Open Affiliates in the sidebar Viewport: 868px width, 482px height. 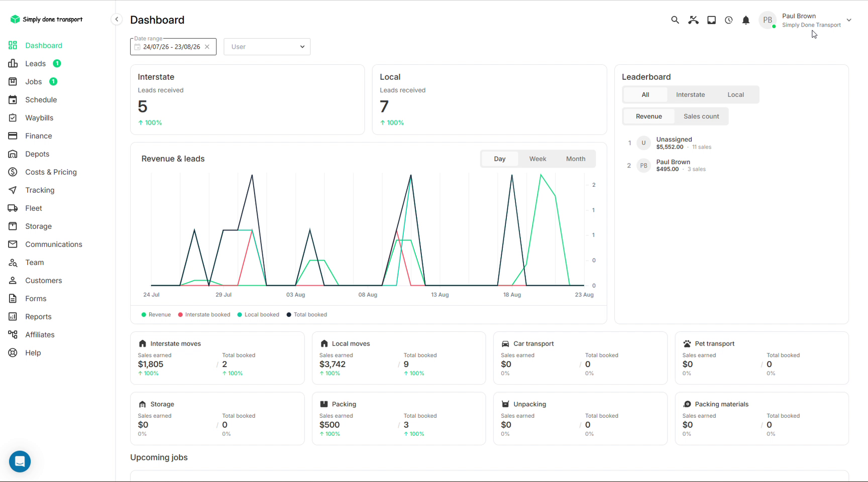click(x=40, y=334)
